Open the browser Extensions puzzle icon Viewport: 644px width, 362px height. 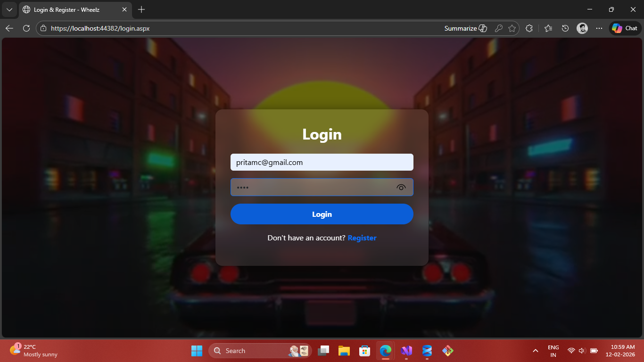(x=529, y=28)
